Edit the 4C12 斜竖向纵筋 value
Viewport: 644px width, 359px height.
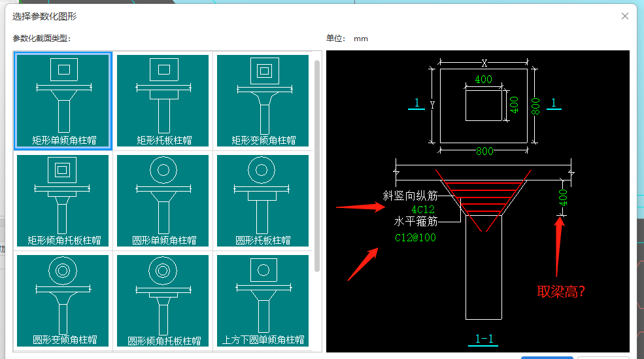pos(423,209)
